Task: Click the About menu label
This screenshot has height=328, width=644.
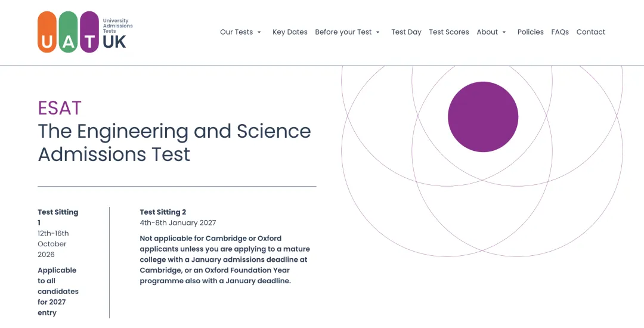Action: [487, 32]
